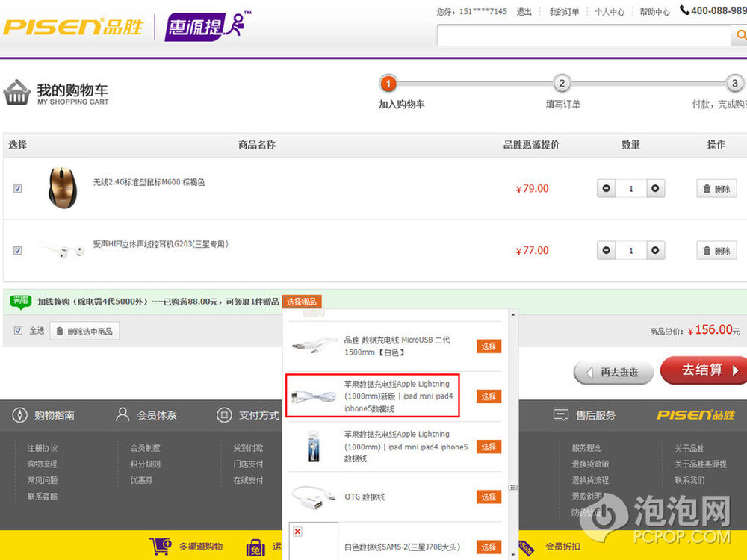Image resolution: width=747 pixels, height=560 pixels.
Task: Open 我的订单 link in header
Action: pos(564,11)
